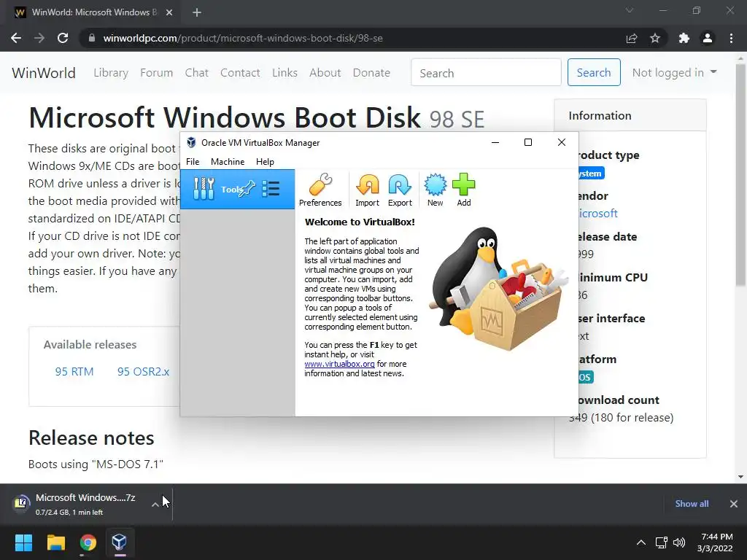
Task: Bookmark this page with the star icon
Action: (655, 38)
